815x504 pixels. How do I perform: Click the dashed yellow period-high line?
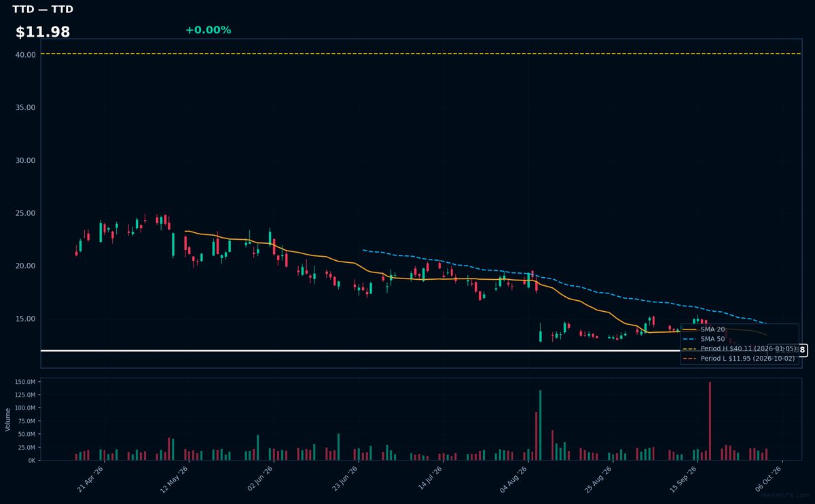pyautogui.click(x=421, y=54)
